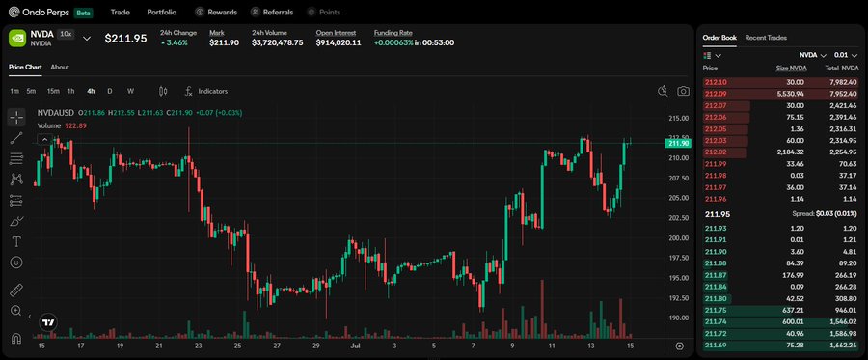The image size is (868, 360).
Task: Open the Portfolio page
Action: pos(162,12)
